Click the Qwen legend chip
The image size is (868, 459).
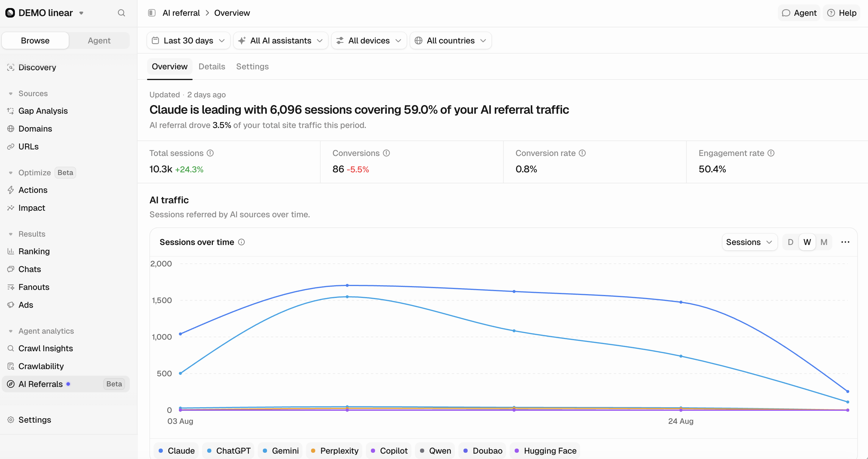(x=435, y=451)
